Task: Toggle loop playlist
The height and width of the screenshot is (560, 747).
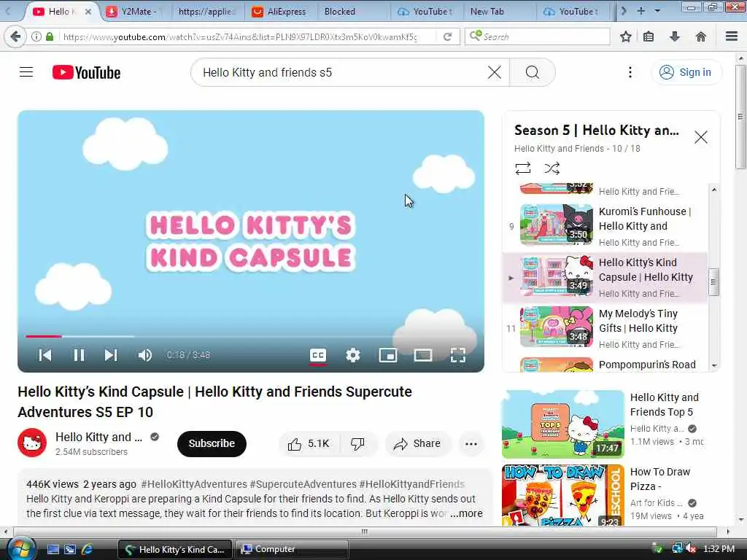Action: point(522,168)
